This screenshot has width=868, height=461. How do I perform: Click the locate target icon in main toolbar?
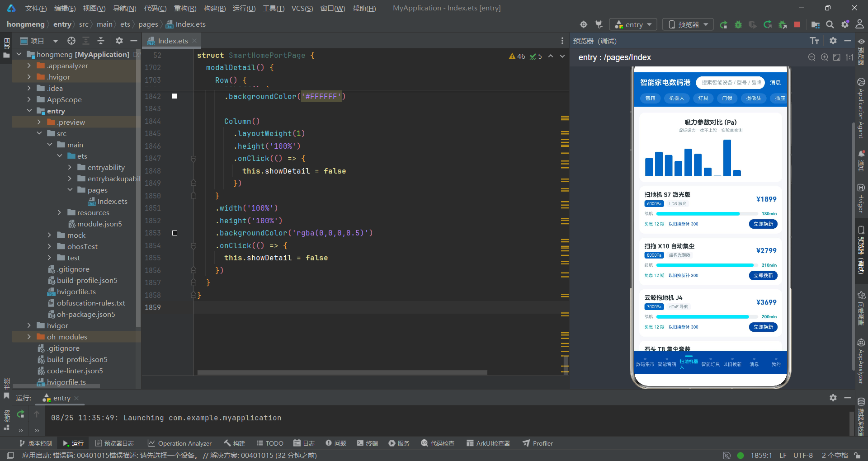click(x=584, y=24)
